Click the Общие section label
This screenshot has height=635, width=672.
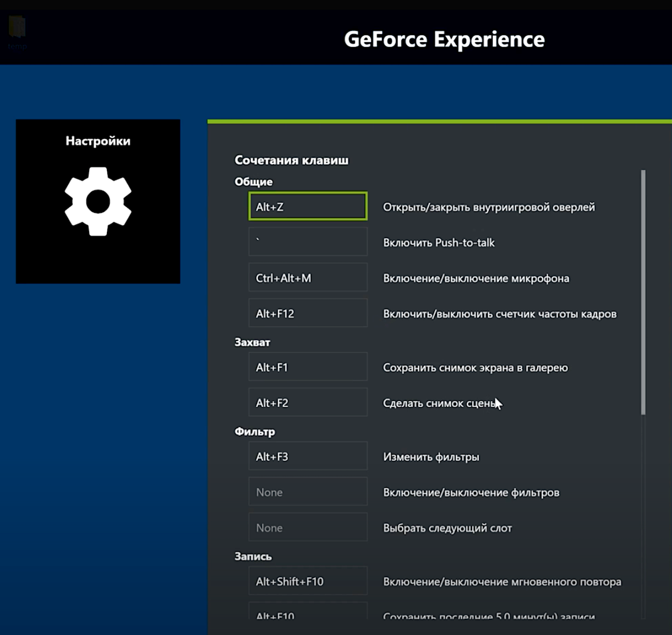tap(254, 182)
